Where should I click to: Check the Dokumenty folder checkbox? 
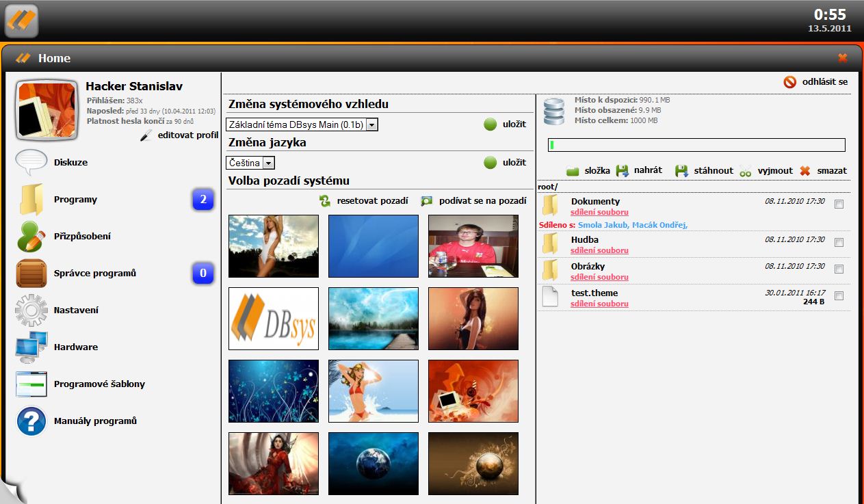[x=839, y=204]
